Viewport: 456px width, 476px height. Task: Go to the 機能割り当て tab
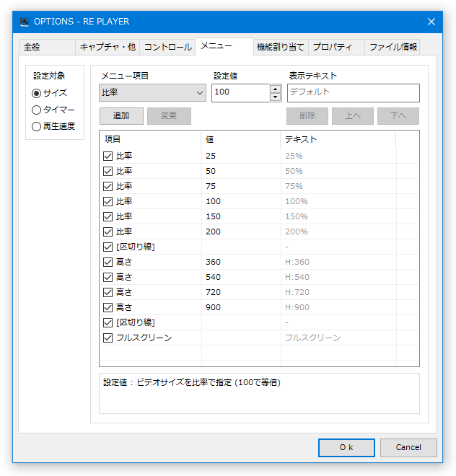(281, 47)
